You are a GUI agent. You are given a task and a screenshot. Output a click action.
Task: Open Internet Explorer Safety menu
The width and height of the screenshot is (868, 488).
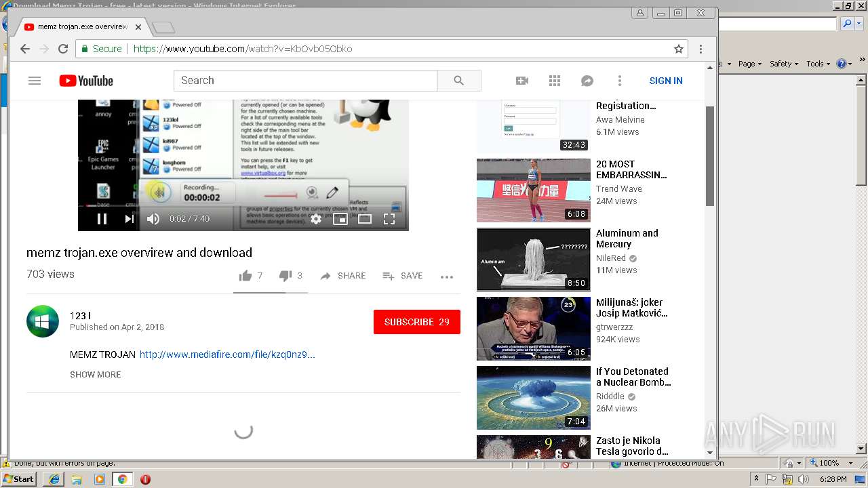click(x=783, y=64)
